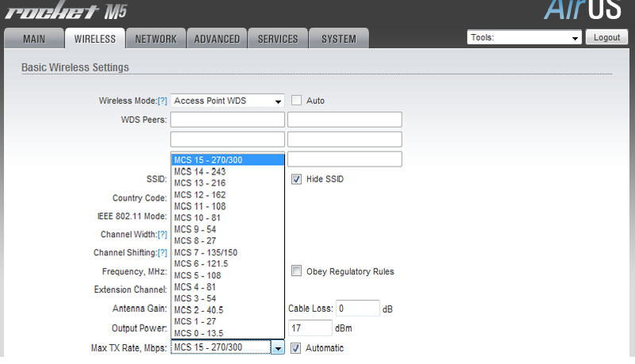Choose MCS 6 - 121.5 option
This screenshot has width=635, height=364.
(x=228, y=264)
